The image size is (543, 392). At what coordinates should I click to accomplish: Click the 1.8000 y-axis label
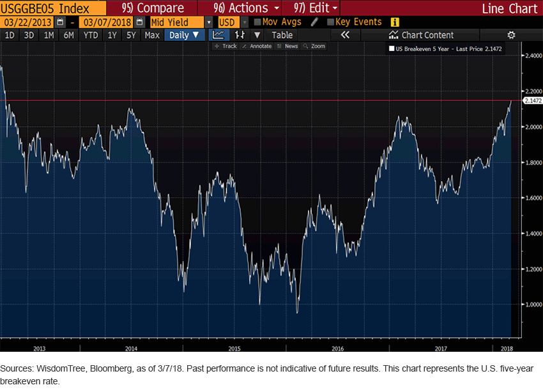[x=533, y=162]
